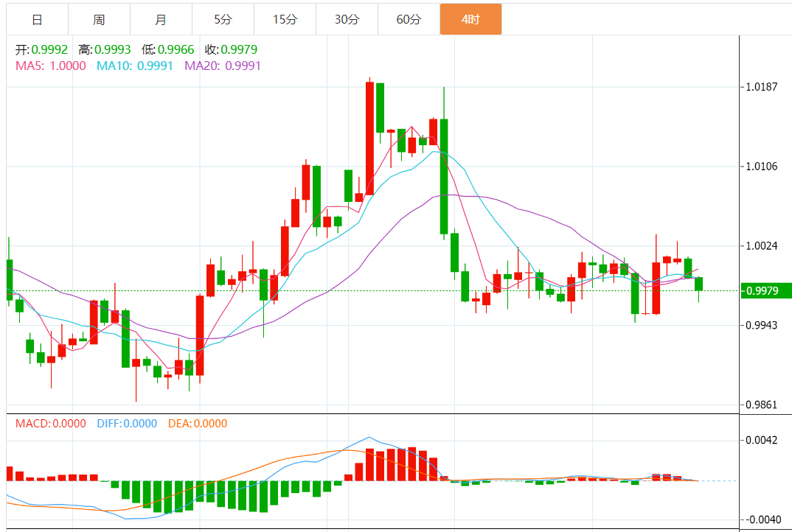This screenshot has height=532, width=792.
Task: Click the 收:0.9979 close price value
Action: [x=231, y=49]
